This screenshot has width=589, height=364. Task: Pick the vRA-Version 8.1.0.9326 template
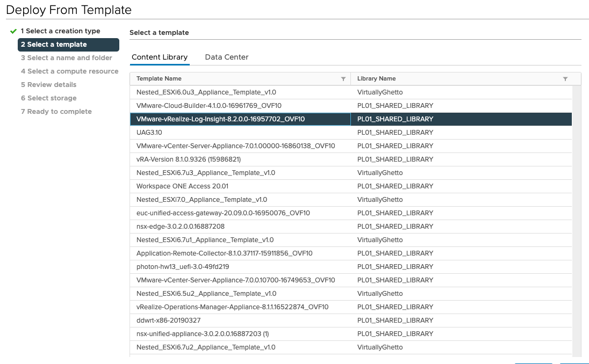(188, 159)
